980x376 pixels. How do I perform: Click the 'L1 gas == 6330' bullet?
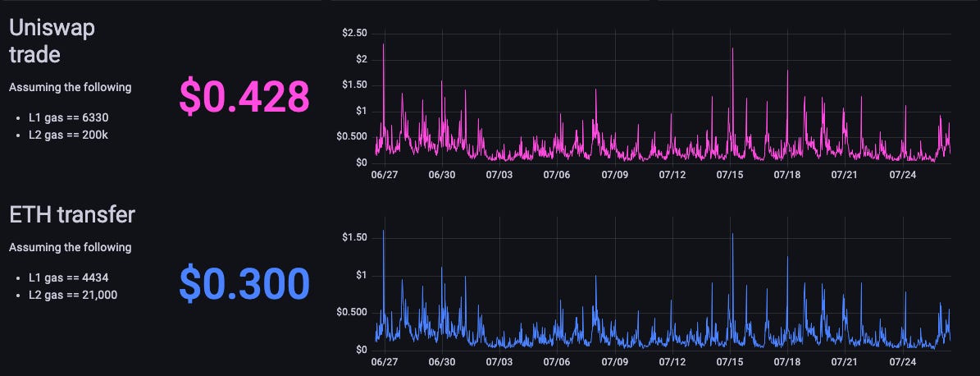pos(70,117)
